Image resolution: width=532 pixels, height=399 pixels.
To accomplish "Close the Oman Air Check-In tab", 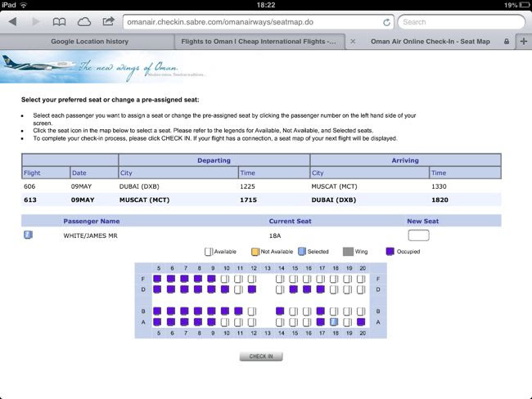I will [353, 42].
